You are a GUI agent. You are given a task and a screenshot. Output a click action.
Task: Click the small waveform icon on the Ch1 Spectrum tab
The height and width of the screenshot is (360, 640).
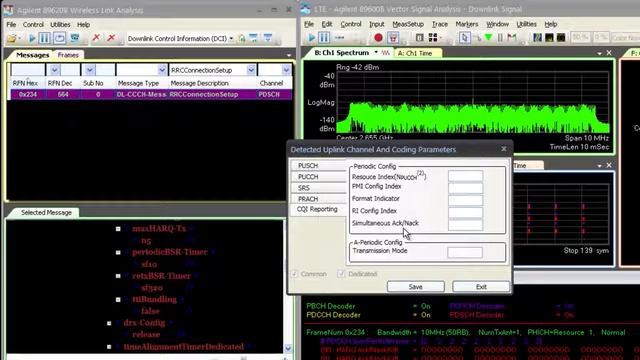click(386, 53)
